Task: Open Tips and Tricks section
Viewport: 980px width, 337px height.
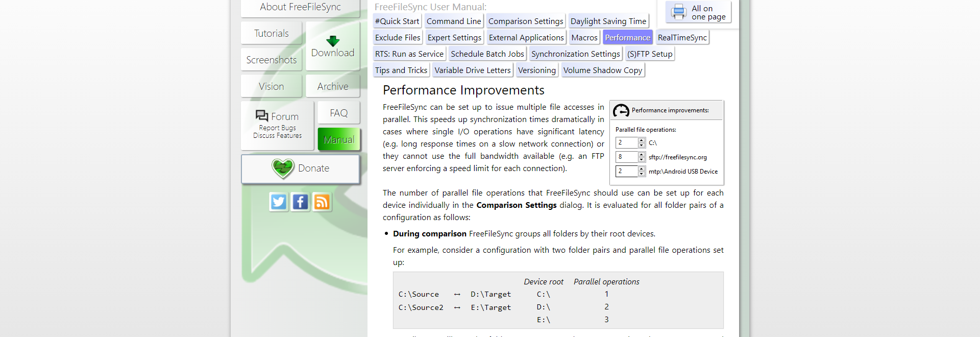Action: 401,70
